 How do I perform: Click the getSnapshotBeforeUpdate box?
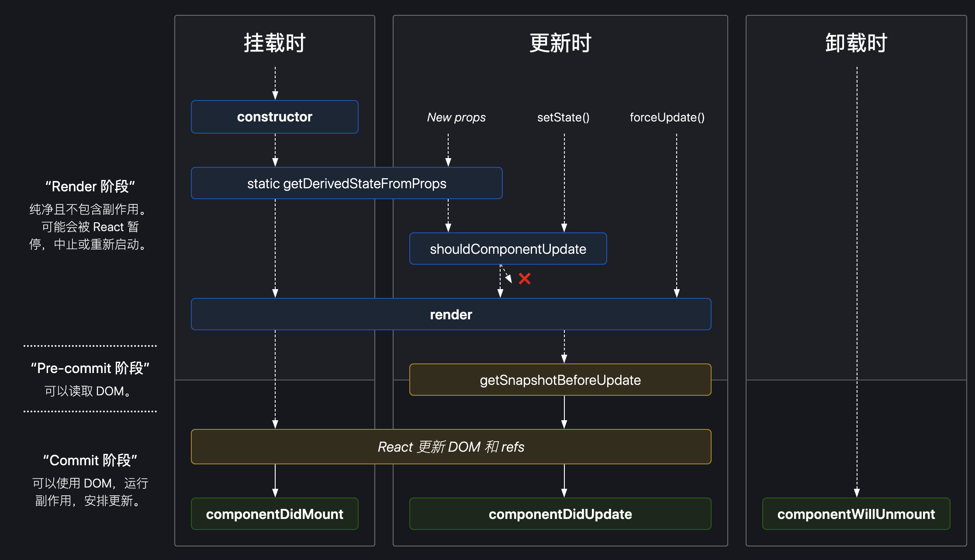[x=560, y=380]
